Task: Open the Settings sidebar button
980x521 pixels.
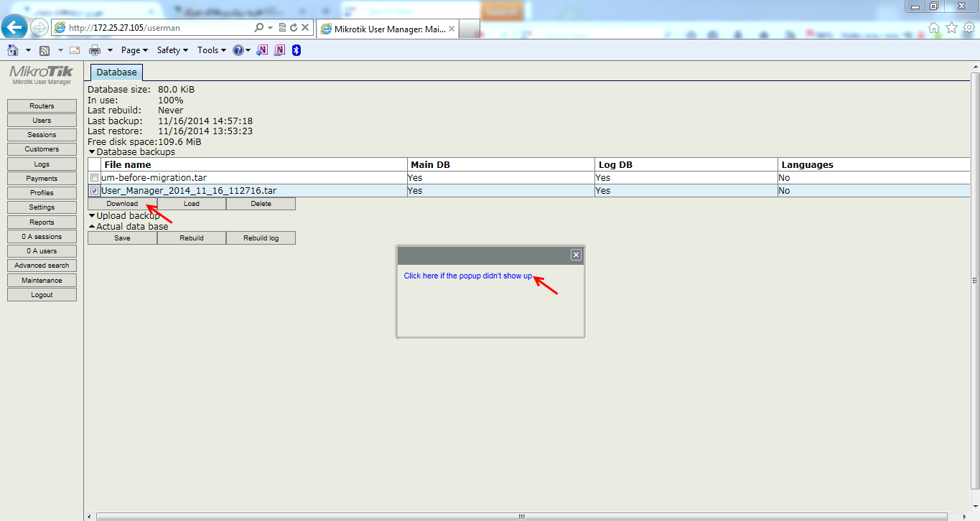Action: [42, 207]
